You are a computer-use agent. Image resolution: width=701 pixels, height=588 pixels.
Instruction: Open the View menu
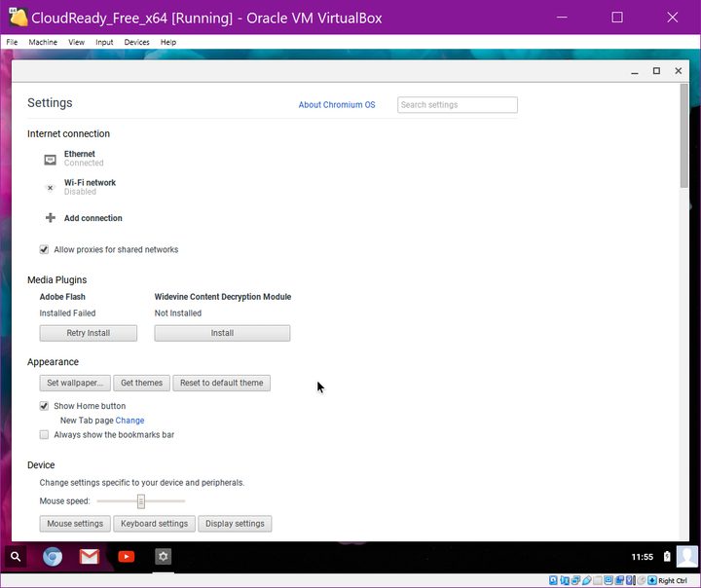pos(77,42)
